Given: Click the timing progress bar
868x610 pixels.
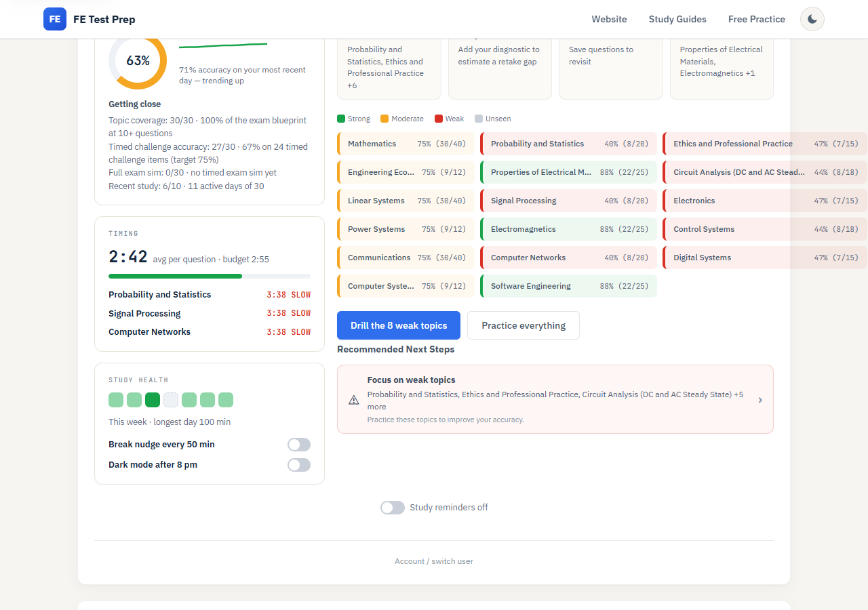Looking at the screenshot, I should point(210,276).
